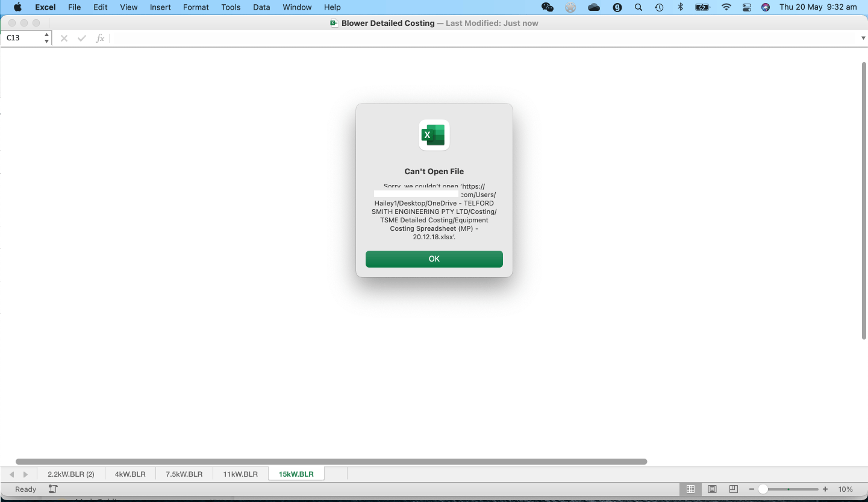Switch to Page Break Preview icon
This screenshot has height=502, width=868.
(x=733, y=489)
